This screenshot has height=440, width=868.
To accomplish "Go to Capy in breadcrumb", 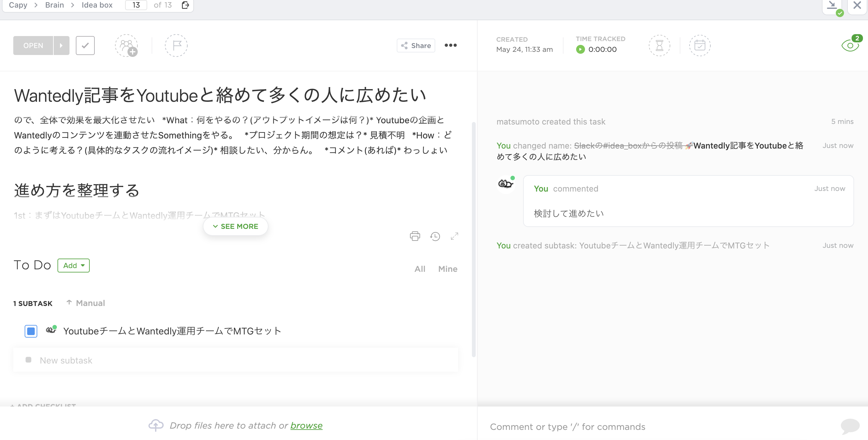I will 18,5.
